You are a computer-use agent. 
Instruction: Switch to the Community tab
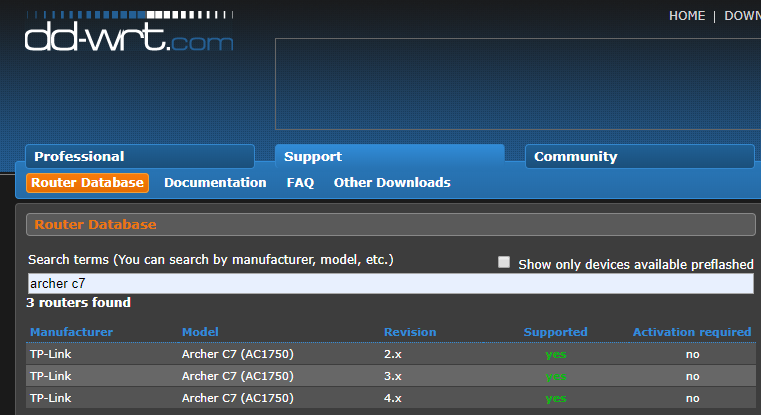pos(640,156)
